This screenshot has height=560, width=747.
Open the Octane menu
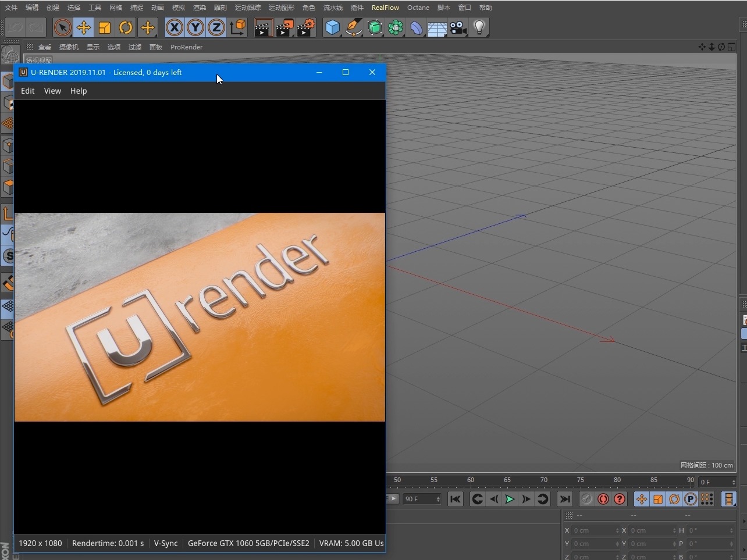coord(418,8)
